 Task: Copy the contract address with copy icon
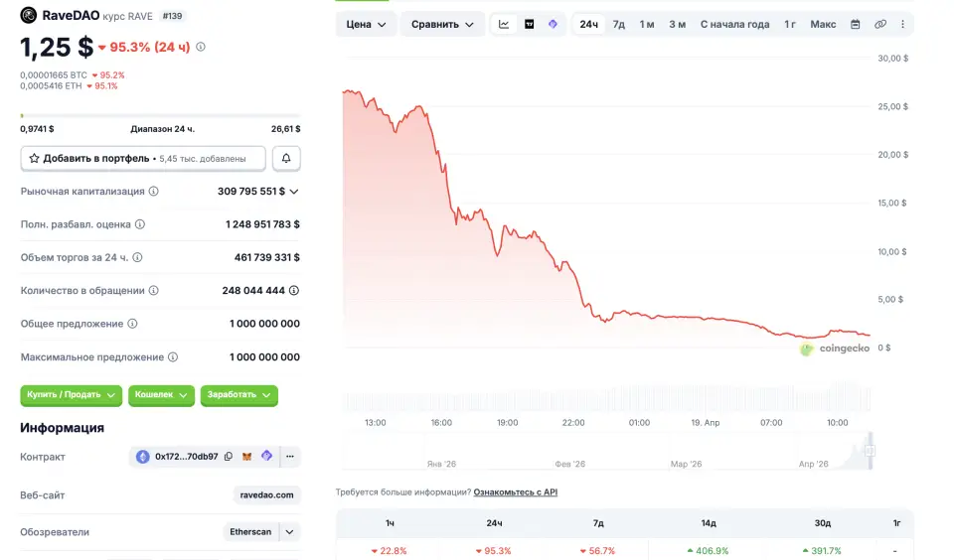pos(229,457)
